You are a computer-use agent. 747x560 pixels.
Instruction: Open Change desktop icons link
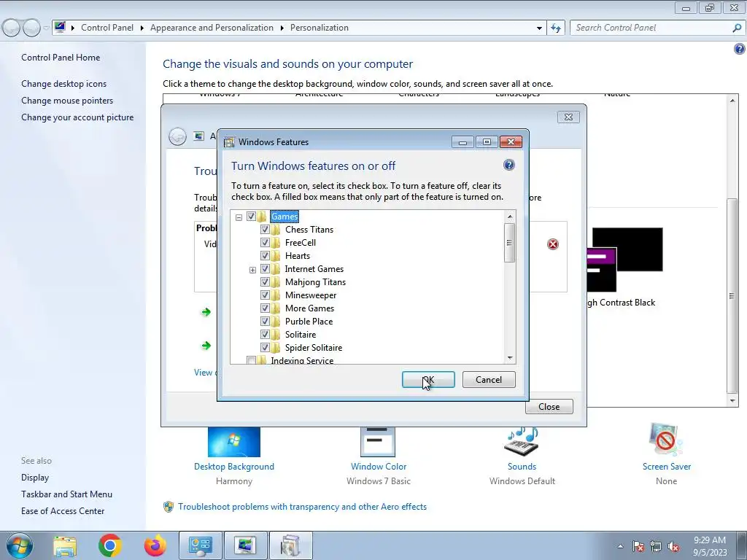tap(64, 84)
